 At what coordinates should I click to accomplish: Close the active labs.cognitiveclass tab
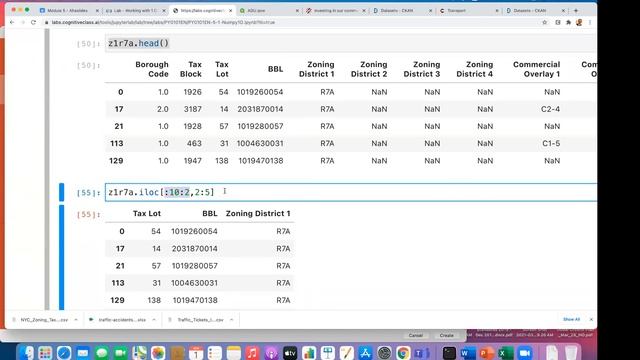tap(231, 11)
